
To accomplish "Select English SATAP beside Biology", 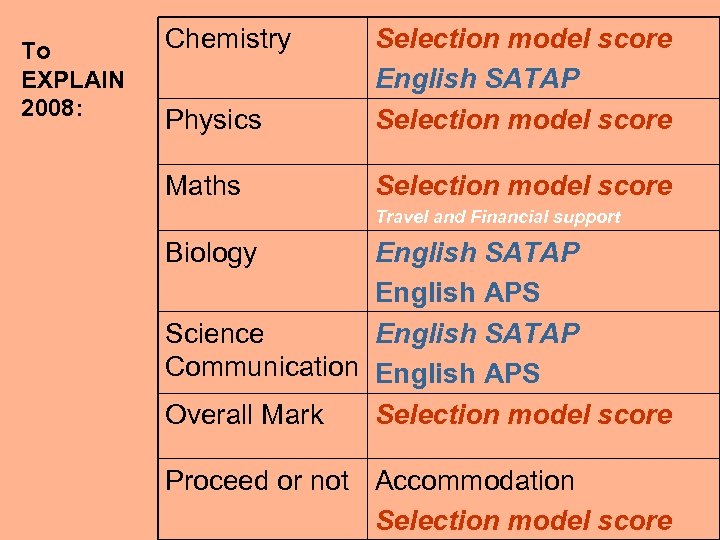I will [477, 253].
